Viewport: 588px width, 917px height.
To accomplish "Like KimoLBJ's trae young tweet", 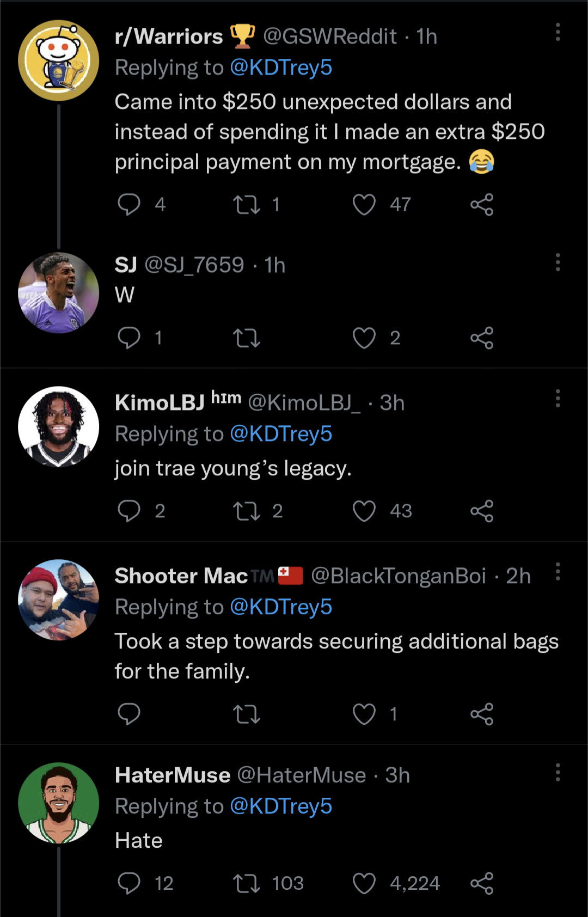I will point(364,511).
